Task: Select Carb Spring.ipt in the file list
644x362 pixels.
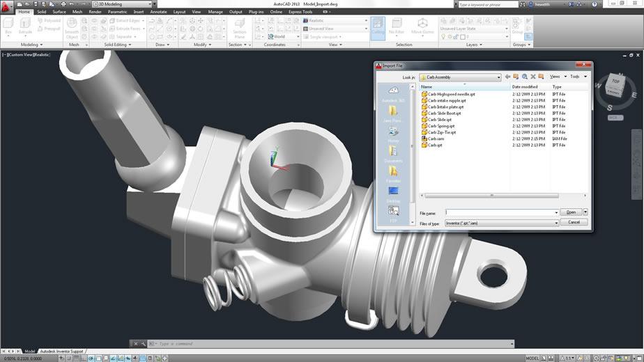Action: [438, 126]
